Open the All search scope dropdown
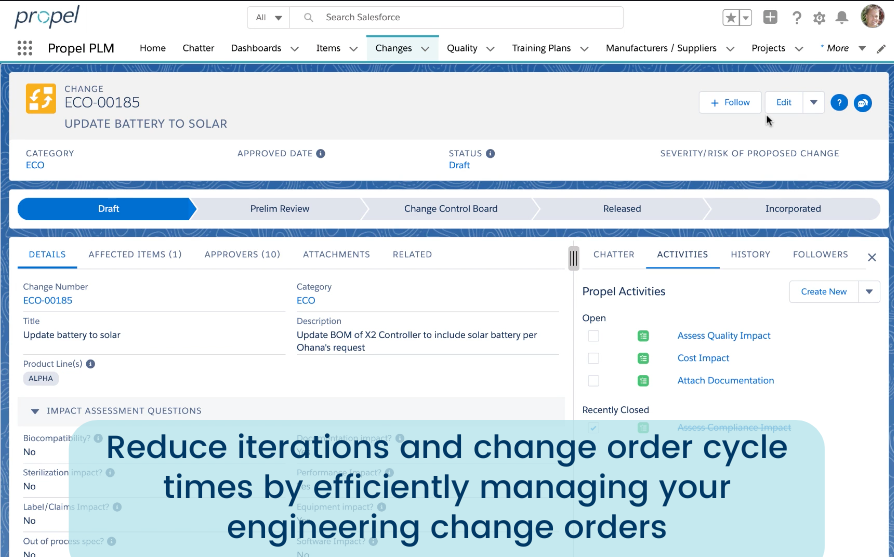Screen dimensions: 894x557 269,18
